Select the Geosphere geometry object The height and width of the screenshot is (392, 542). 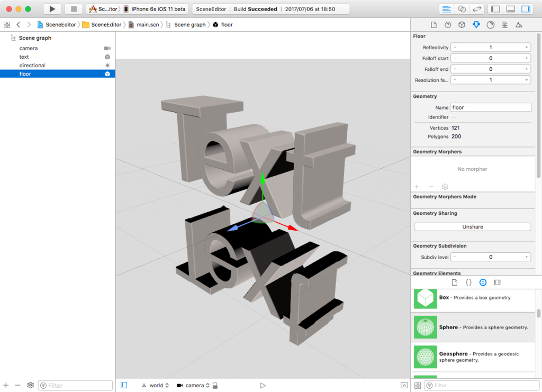click(x=473, y=357)
